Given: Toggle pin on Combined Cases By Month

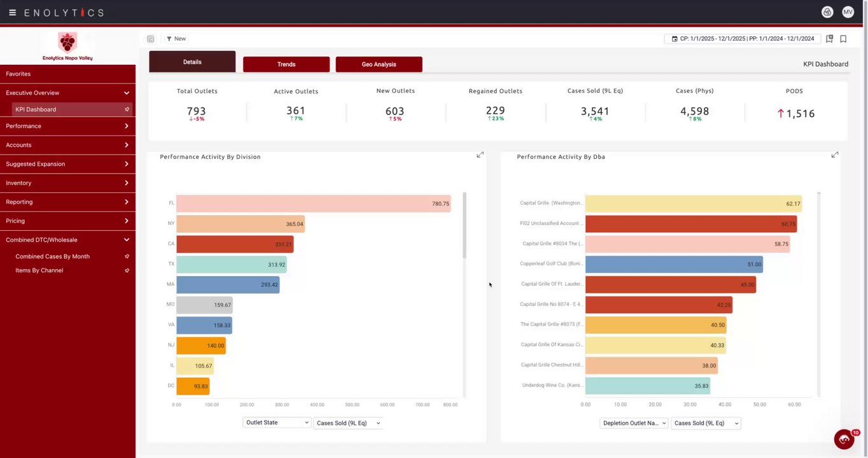Looking at the screenshot, I should point(127,256).
